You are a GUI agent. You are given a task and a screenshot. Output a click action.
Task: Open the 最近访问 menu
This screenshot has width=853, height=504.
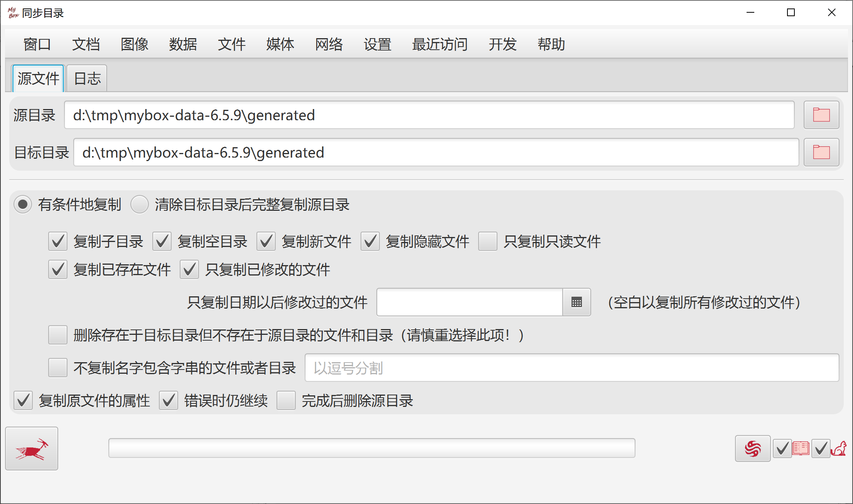tap(440, 44)
